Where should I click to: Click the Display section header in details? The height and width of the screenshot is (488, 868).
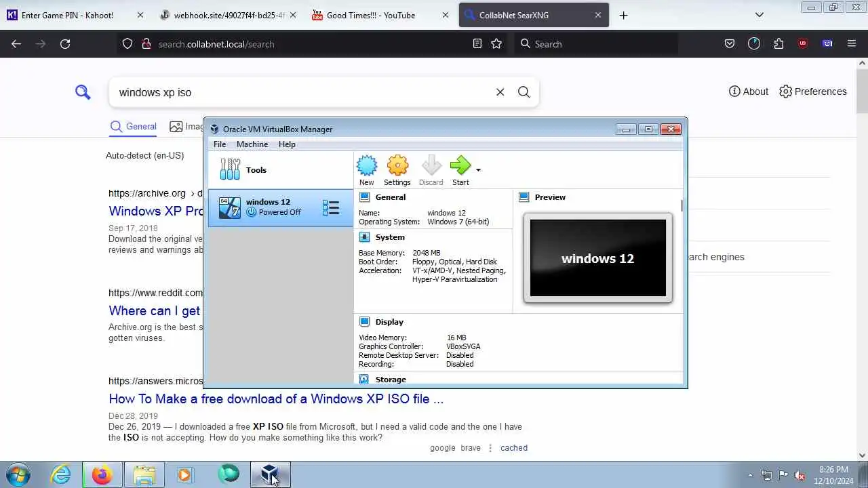pos(389,322)
